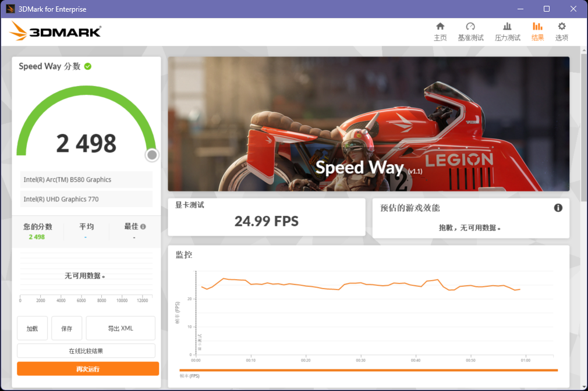
Task: Click the vertical scrollbar on right edge
Action: click(x=584, y=127)
